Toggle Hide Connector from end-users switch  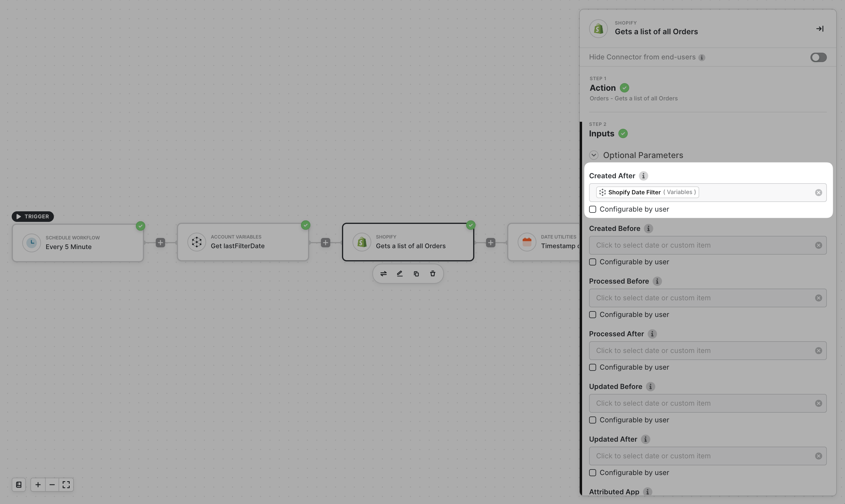click(818, 57)
